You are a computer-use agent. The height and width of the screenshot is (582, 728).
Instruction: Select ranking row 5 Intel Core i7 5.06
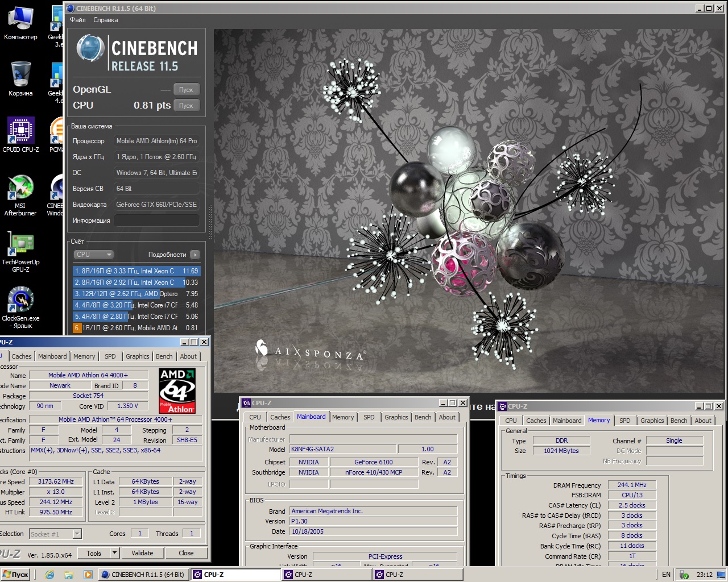[x=136, y=317]
